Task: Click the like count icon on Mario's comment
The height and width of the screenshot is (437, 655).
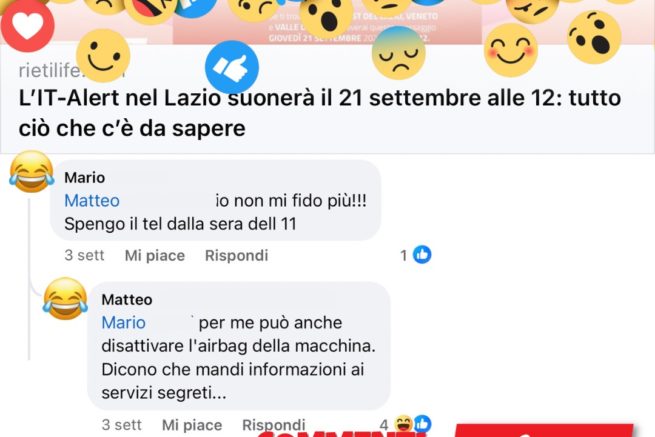Action: (x=422, y=254)
